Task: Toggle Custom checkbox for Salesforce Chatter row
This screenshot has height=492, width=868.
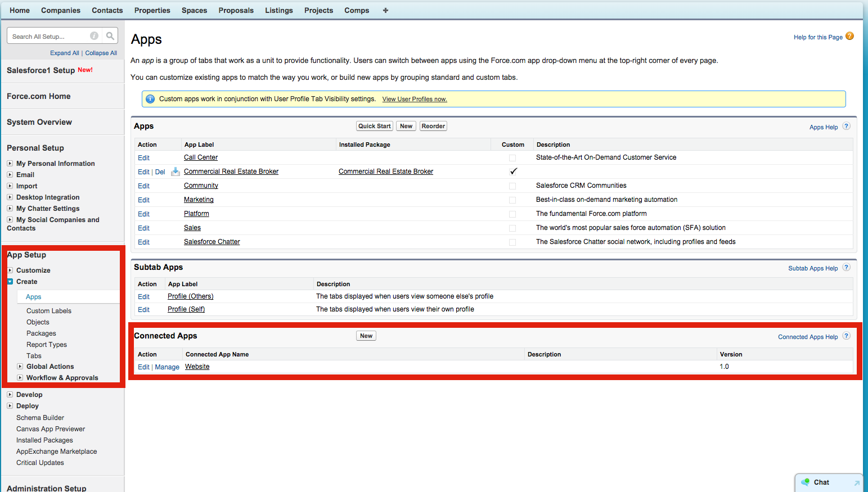Action: coord(512,242)
